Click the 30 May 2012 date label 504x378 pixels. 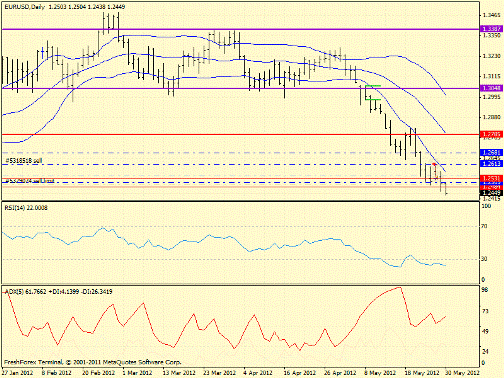click(462, 372)
